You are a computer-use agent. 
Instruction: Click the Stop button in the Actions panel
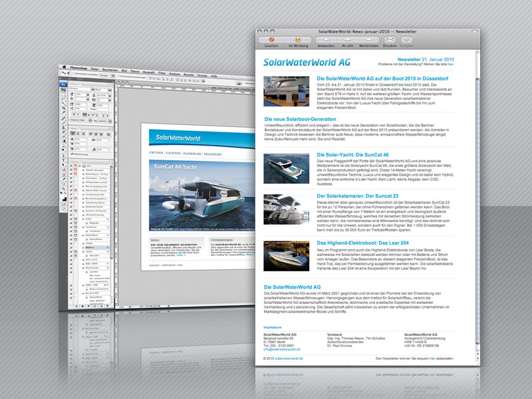[x=76, y=306]
